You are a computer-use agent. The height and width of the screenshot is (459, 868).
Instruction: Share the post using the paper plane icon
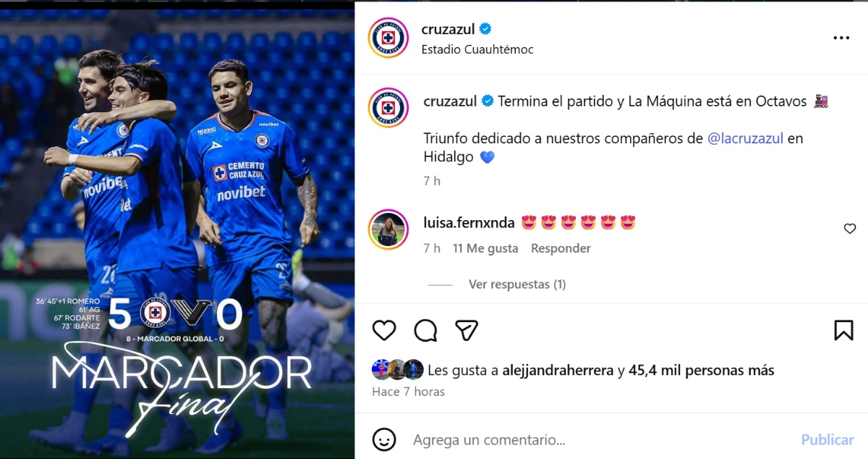(467, 330)
